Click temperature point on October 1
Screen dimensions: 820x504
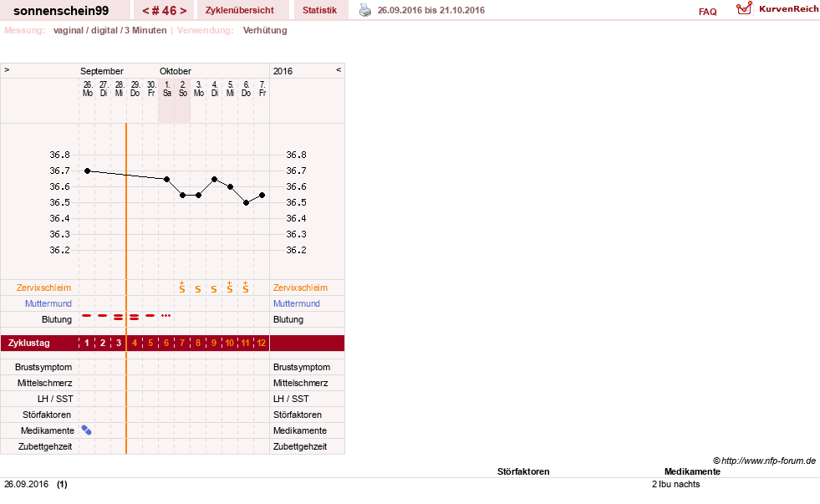tap(167, 180)
